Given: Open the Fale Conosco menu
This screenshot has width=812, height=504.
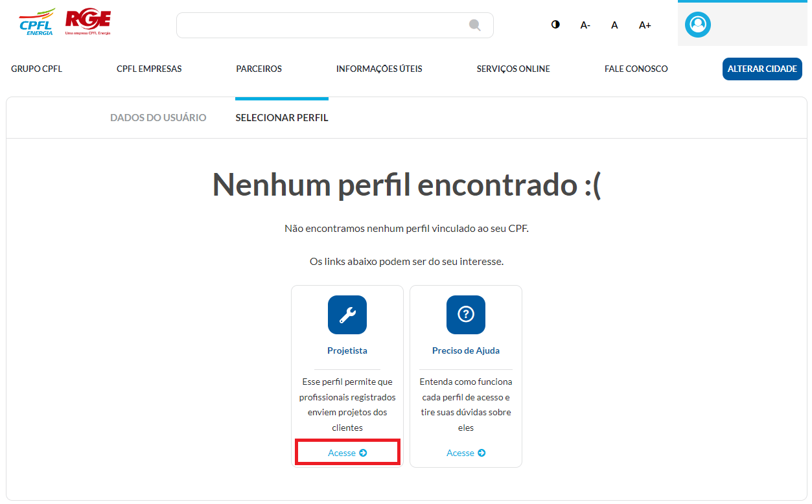Looking at the screenshot, I should point(636,69).
